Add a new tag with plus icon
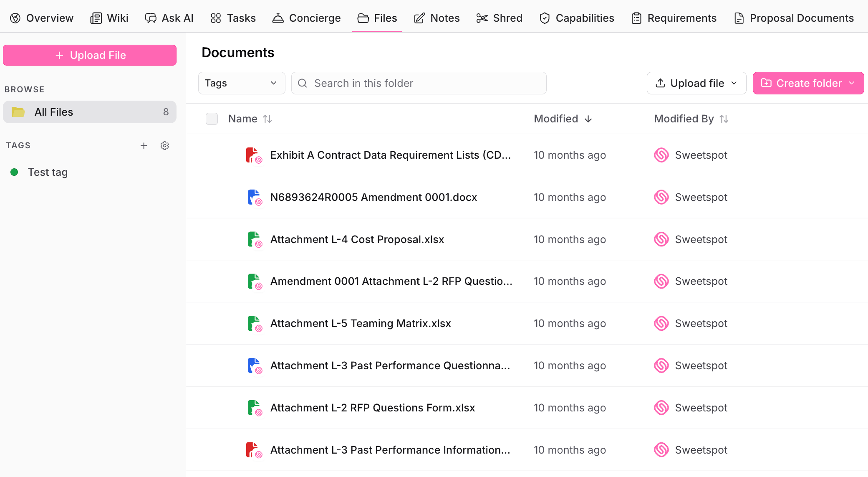Viewport: 868px width, 477px height. click(x=144, y=145)
